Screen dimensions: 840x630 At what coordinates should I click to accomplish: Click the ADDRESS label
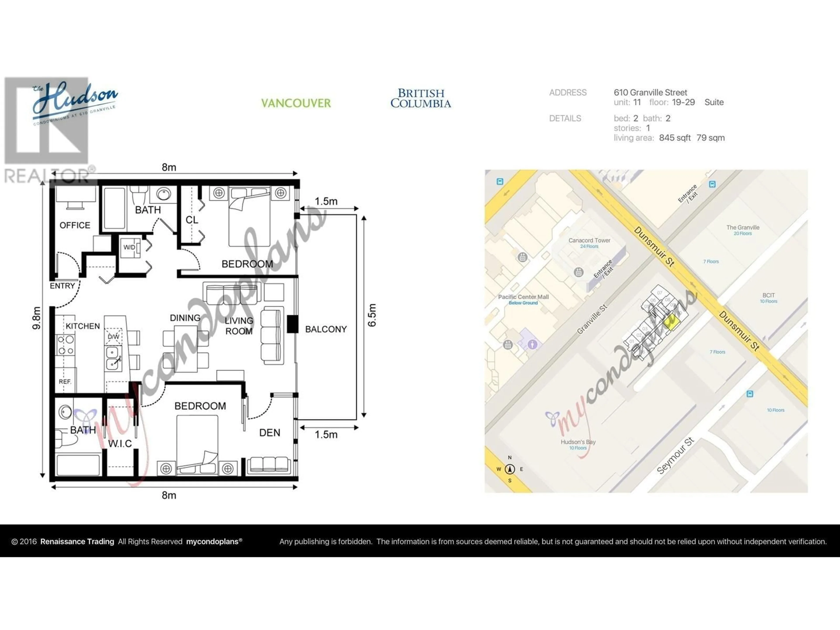568,92
